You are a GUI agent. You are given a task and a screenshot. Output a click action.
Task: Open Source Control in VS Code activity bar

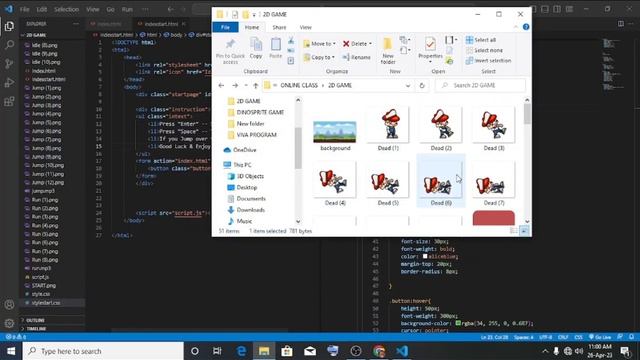tap(9, 64)
